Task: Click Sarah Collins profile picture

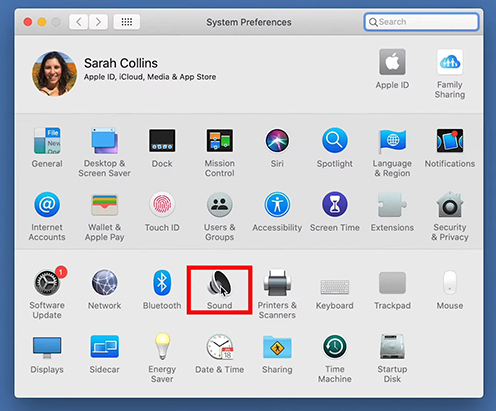Action: coord(54,74)
